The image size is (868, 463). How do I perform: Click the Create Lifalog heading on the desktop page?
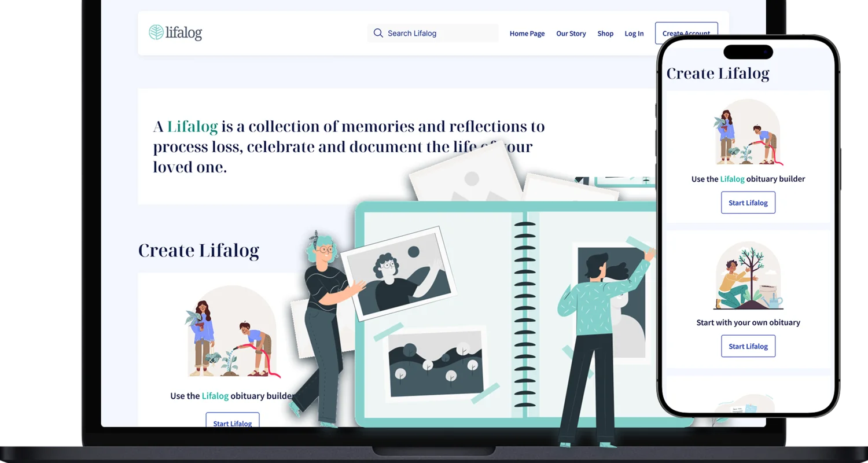198,249
